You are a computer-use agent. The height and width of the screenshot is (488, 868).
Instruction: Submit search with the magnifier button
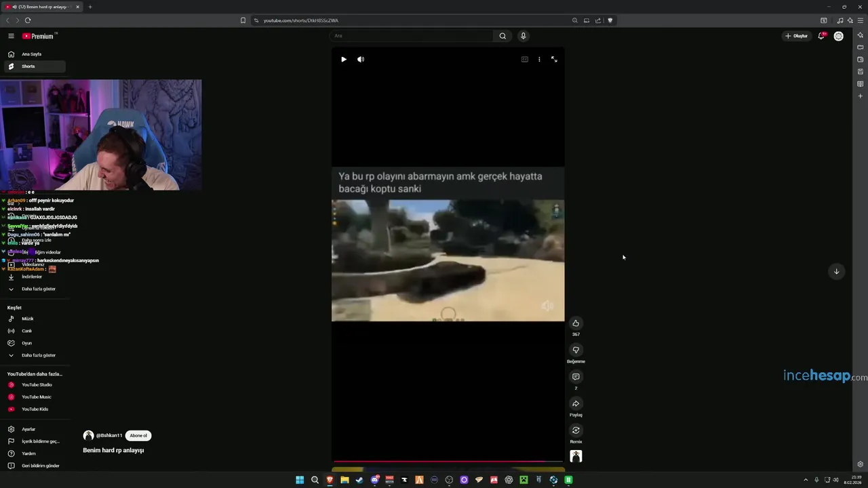click(502, 36)
